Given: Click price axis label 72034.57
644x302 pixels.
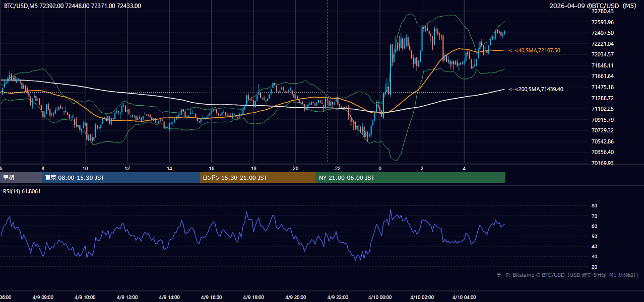Looking at the screenshot, I should (x=602, y=54).
